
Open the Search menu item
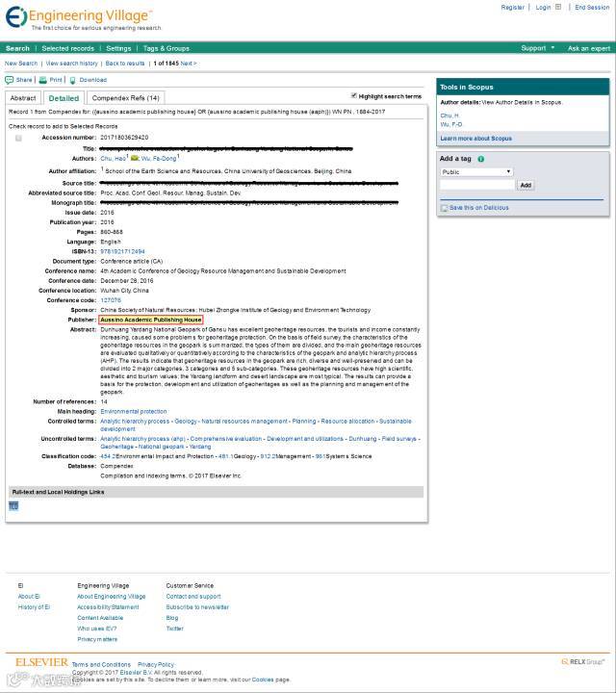click(17, 48)
